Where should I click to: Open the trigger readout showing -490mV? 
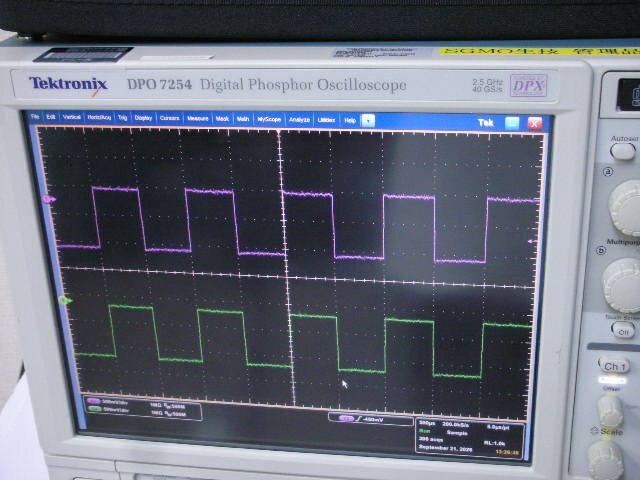coord(370,419)
